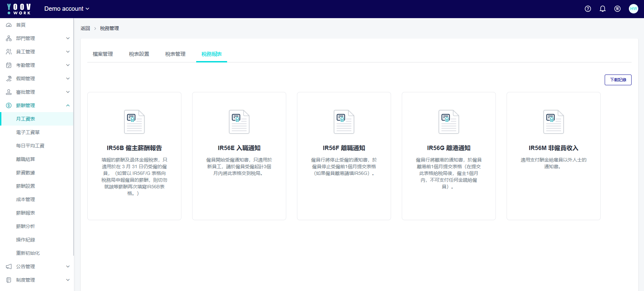Switch to the 檔案管理 tab
644x291 pixels.
(x=103, y=54)
